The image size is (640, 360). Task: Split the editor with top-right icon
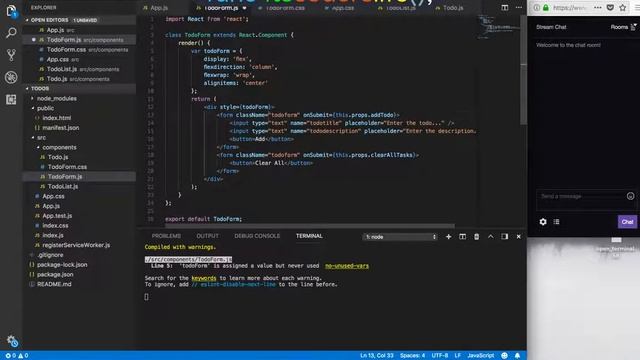click(x=505, y=8)
